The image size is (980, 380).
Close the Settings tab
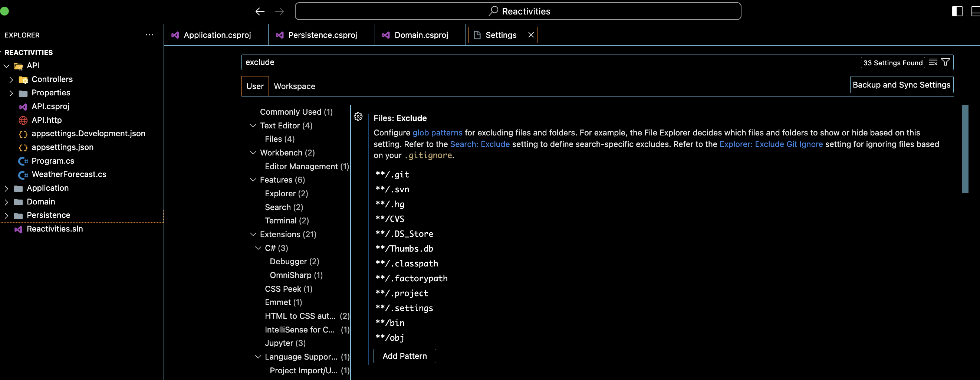pos(531,35)
